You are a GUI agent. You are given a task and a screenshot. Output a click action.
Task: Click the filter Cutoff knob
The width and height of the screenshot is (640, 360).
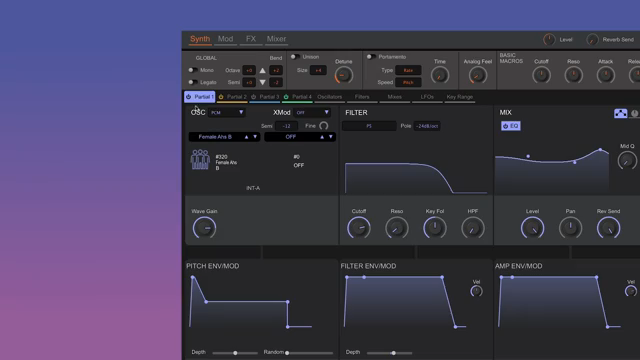pyautogui.click(x=359, y=228)
